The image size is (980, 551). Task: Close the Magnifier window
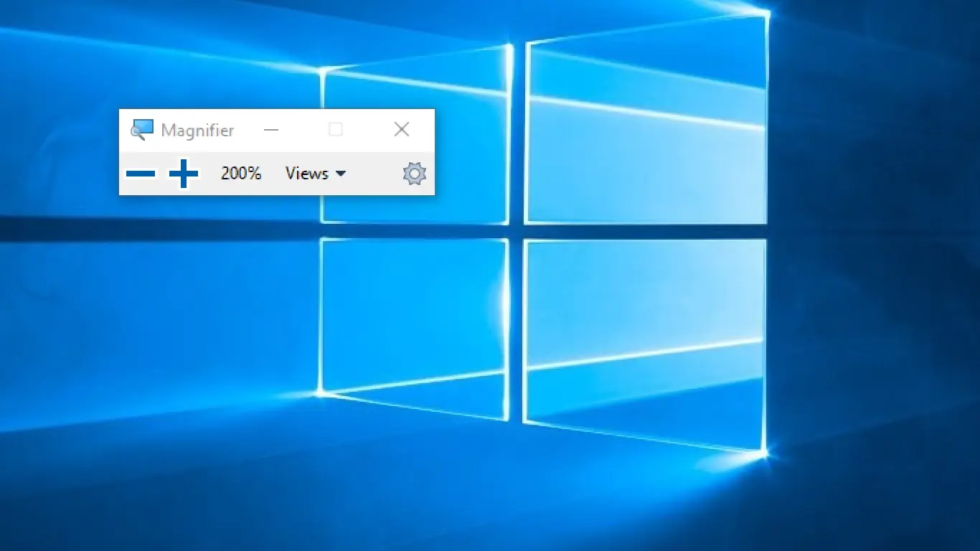pyautogui.click(x=402, y=129)
